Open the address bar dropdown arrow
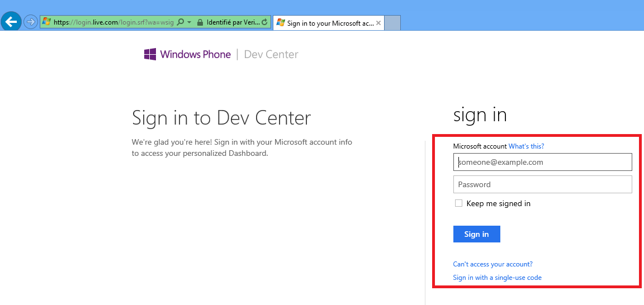 click(x=190, y=22)
